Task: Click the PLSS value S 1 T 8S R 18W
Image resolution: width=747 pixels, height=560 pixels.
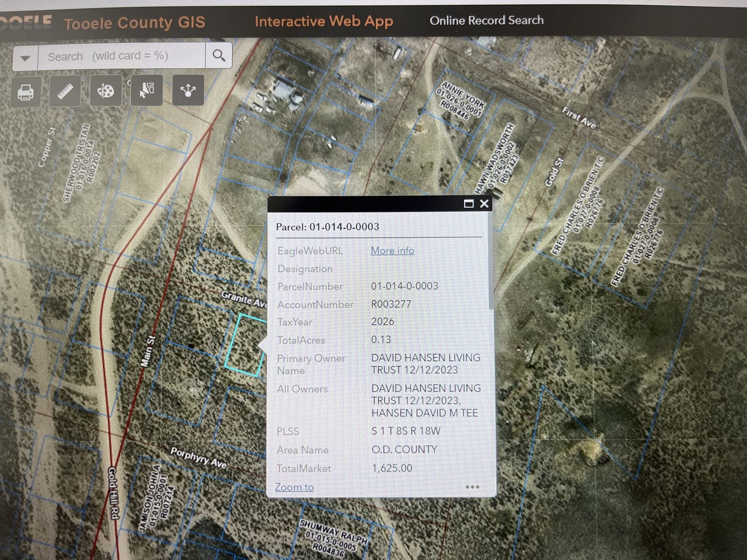Action: coord(406,431)
